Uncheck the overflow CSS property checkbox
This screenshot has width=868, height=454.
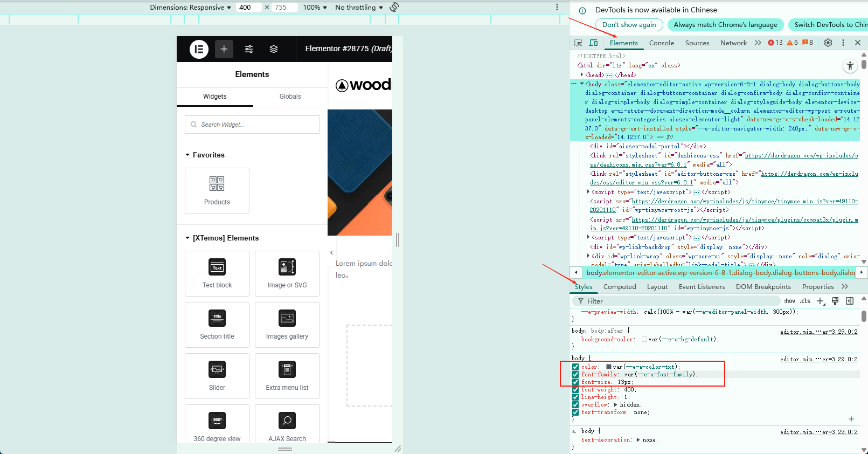(x=575, y=404)
